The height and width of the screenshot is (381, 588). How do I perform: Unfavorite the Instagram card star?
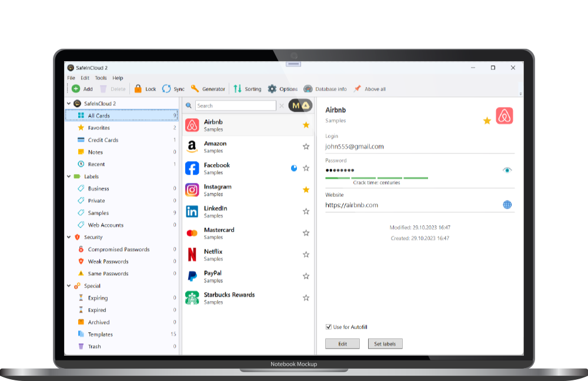(x=306, y=190)
